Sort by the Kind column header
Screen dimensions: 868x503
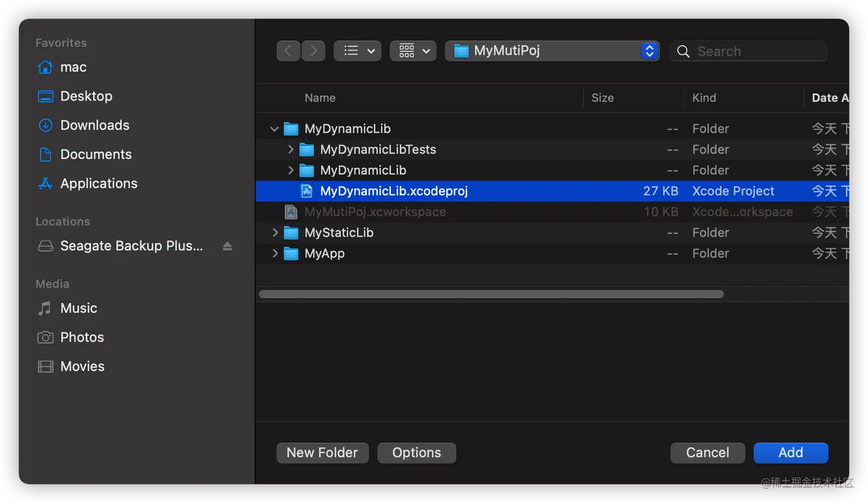(704, 98)
